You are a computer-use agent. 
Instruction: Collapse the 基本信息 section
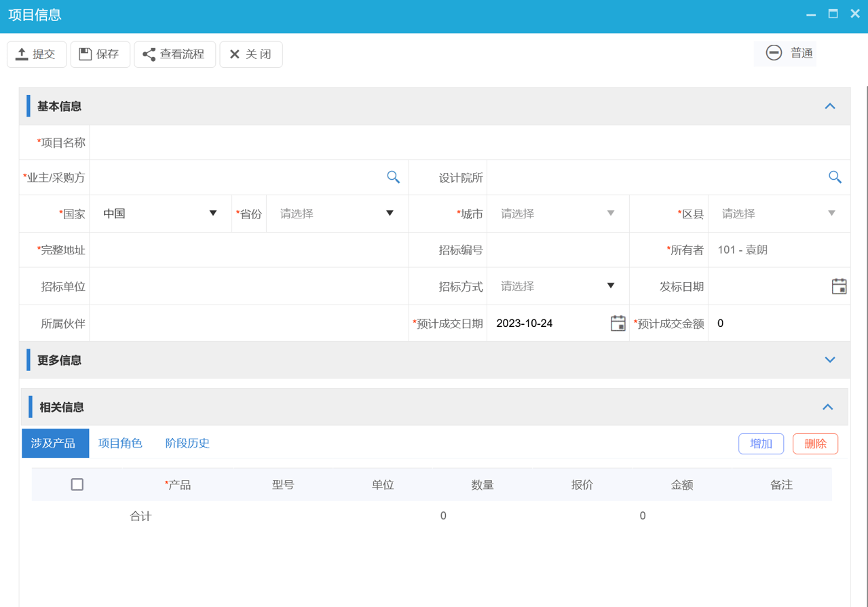pos(829,106)
